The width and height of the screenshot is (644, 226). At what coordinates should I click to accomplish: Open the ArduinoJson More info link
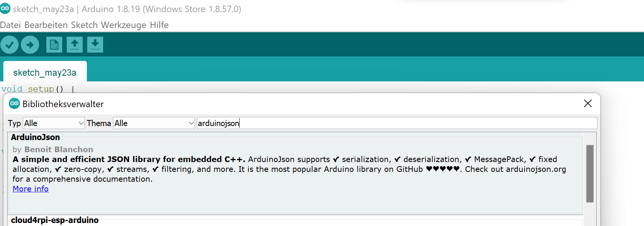31,189
